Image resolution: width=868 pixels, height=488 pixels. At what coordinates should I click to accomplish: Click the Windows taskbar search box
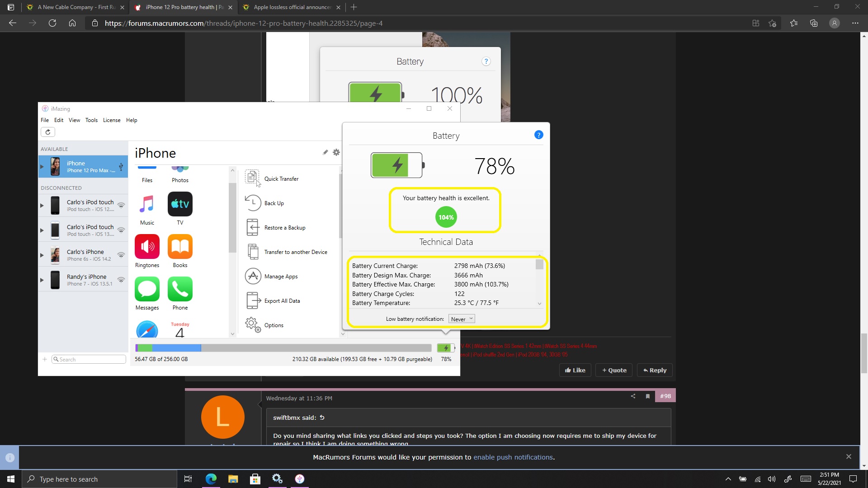[99, 479]
